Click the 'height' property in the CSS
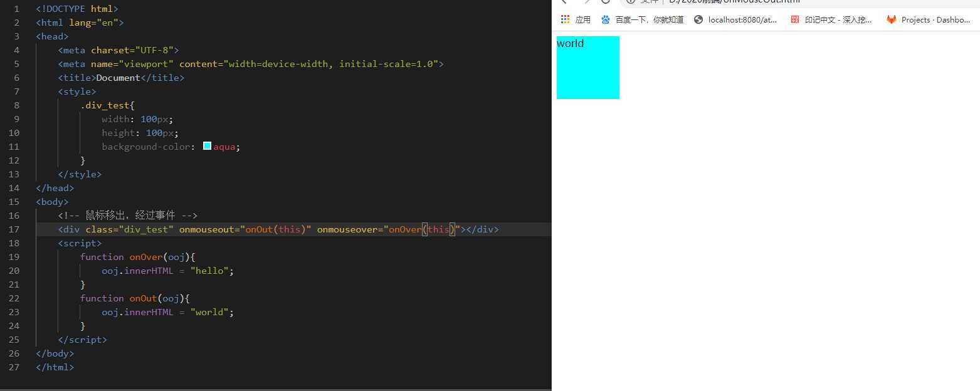The height and width of the screenshot is (391, 980). click(x=118, y=133)
